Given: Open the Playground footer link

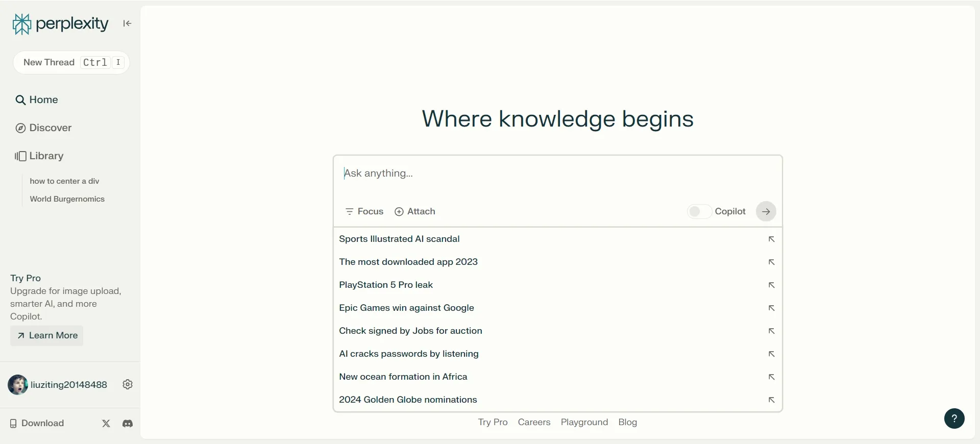Looking at the screenshot, I should point(584,423).
